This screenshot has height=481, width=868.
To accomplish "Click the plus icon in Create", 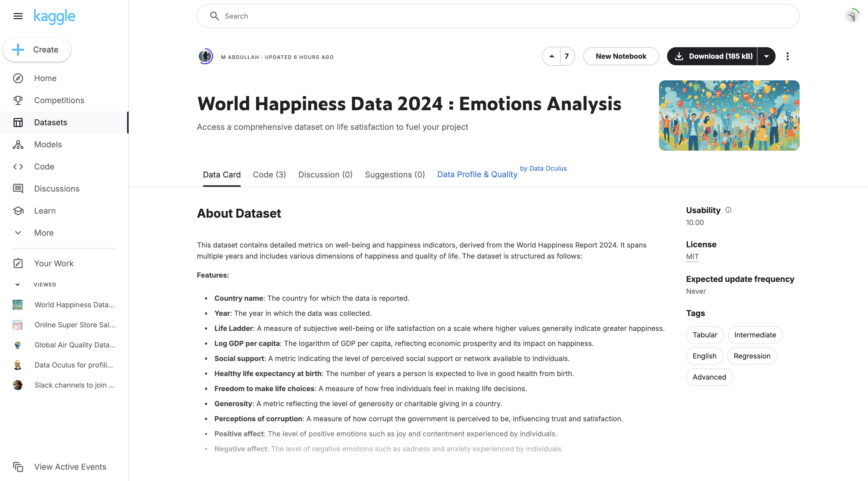I will [x=18, y=49].
